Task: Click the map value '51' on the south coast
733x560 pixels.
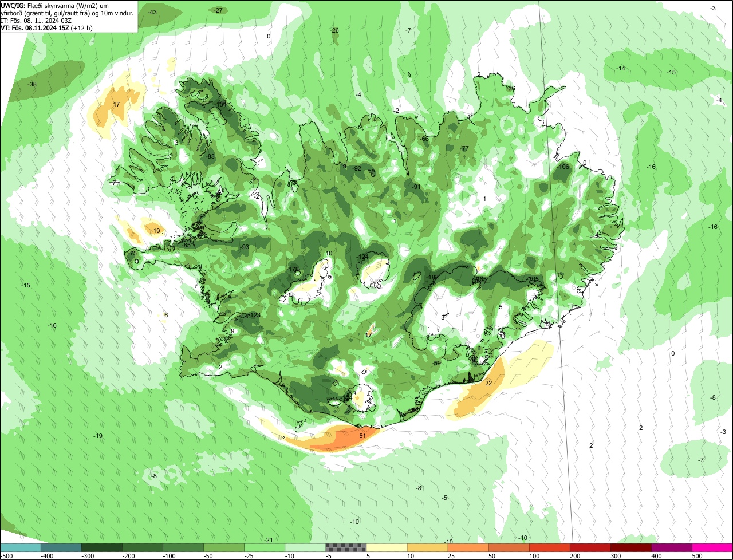Action: click(x=362, y=436)
